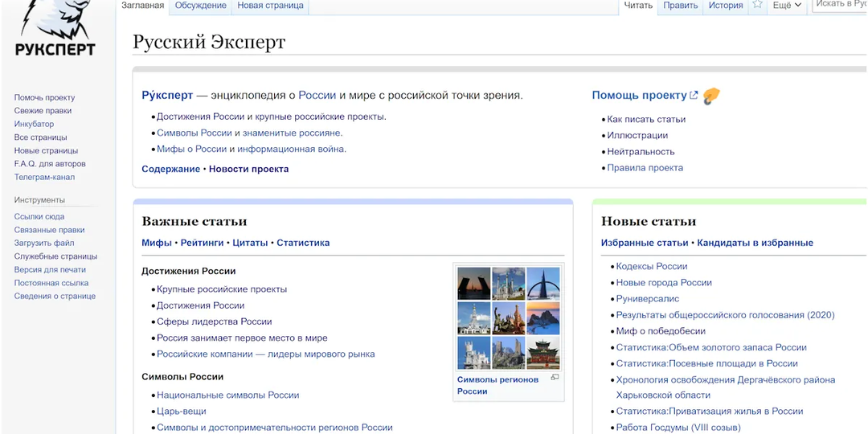The height and width of the screenshot is (434, 868).
Task: Open Россия занимает первое место в мире
Action: click(x=242, y=338)
